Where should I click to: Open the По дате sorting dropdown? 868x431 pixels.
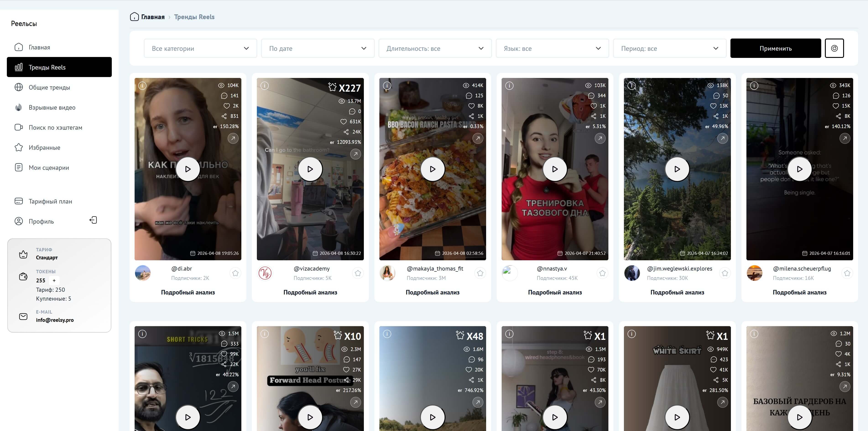317,48
